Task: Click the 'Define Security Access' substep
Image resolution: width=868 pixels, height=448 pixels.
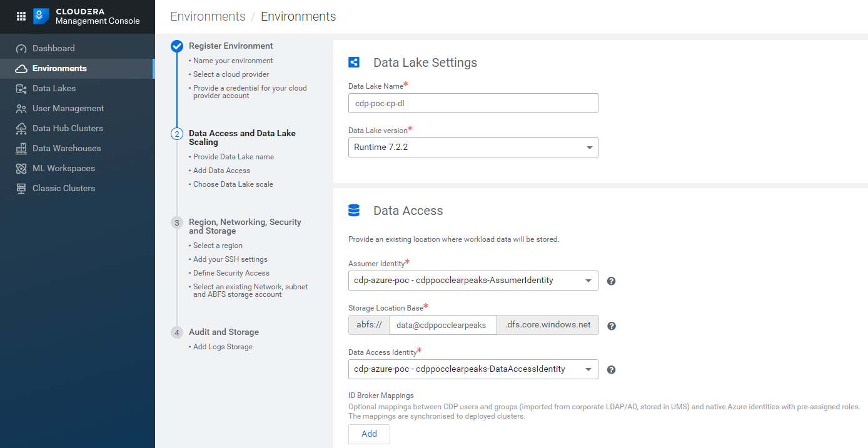Action: point(231,274)
